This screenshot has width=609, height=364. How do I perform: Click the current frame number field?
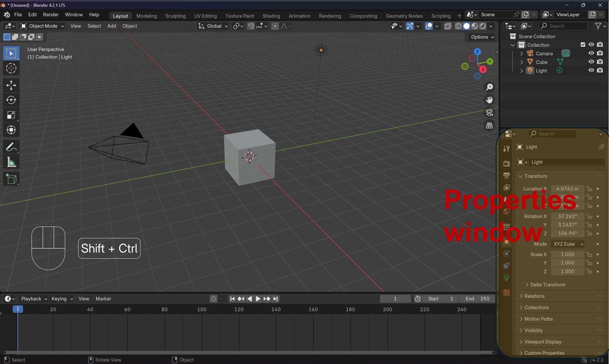395,299
